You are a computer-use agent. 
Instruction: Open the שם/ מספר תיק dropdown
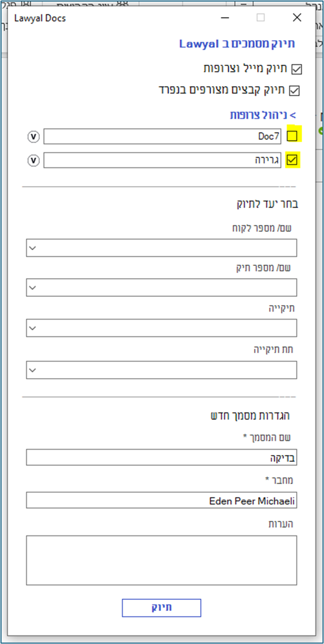[x=161, y=288]
